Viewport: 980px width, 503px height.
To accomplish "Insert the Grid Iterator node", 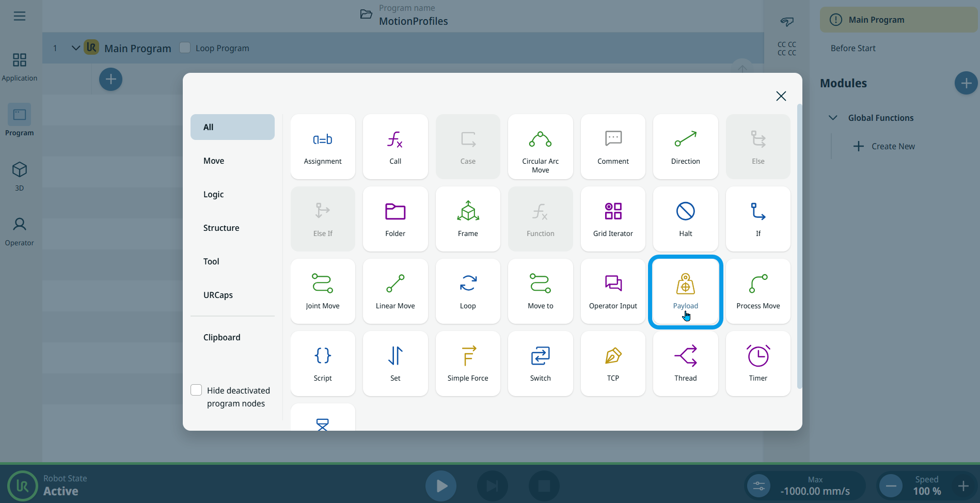I will 613,219.
